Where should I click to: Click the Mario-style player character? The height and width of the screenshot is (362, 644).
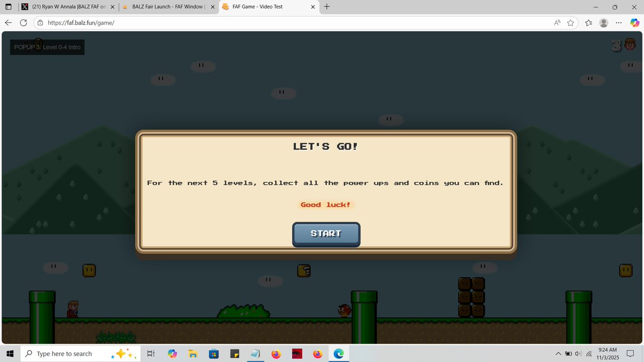point(72,309)
